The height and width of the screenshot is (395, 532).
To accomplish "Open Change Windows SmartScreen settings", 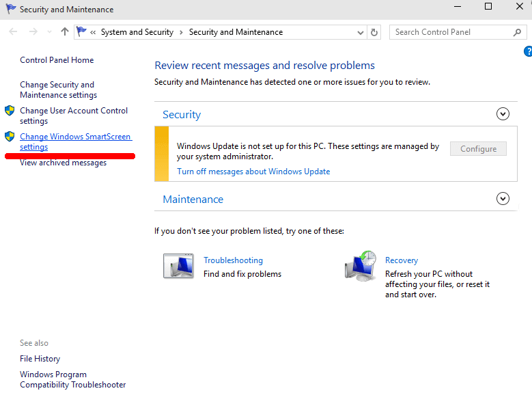I will click(x=76, y=141).
